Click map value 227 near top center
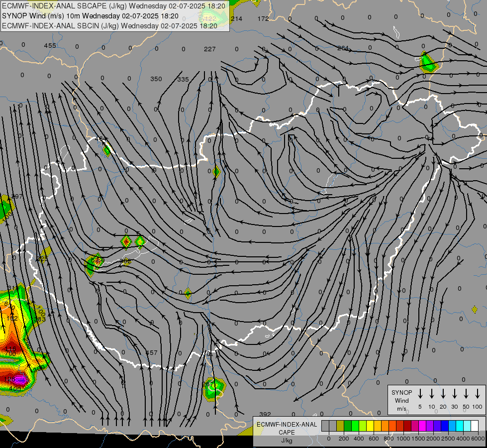 pyautogui.click(x=210, y=49)
